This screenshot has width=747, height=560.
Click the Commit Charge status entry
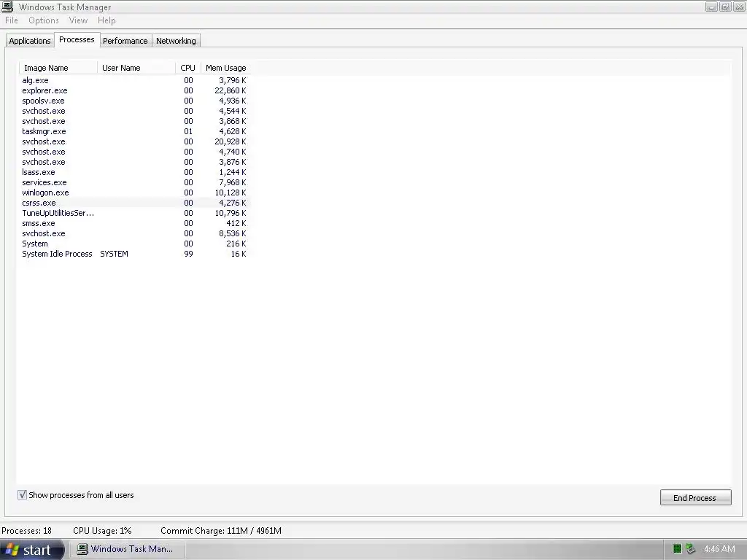click(220, 531)
